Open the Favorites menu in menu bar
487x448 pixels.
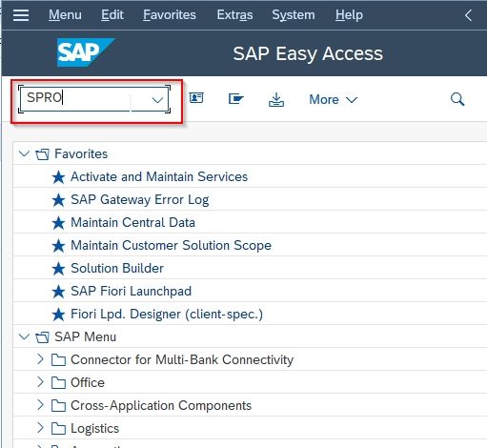pos(170,14)
